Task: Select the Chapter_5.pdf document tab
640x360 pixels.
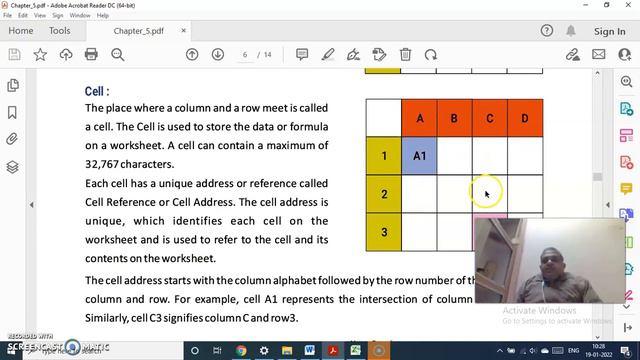Action: click(138, 31)
